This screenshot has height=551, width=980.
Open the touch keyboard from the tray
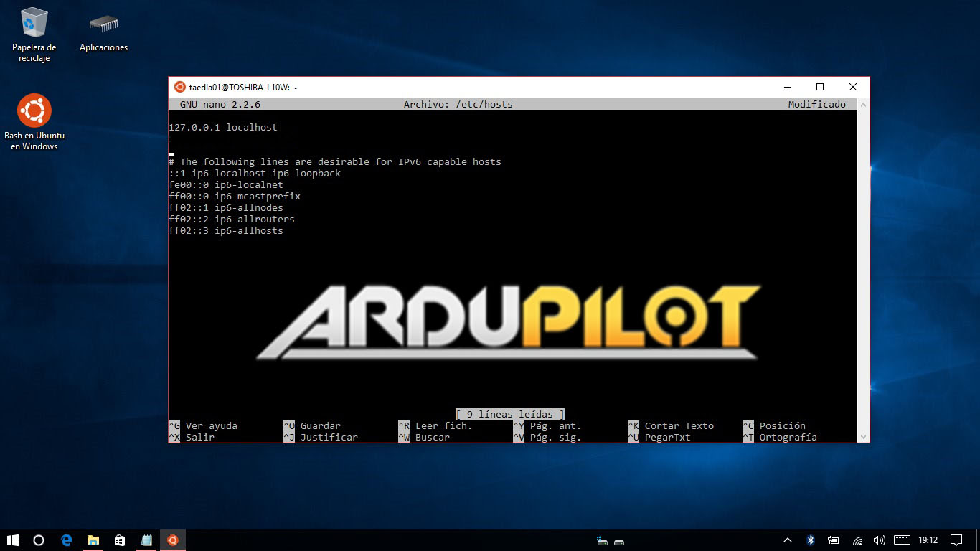[903, 540]
